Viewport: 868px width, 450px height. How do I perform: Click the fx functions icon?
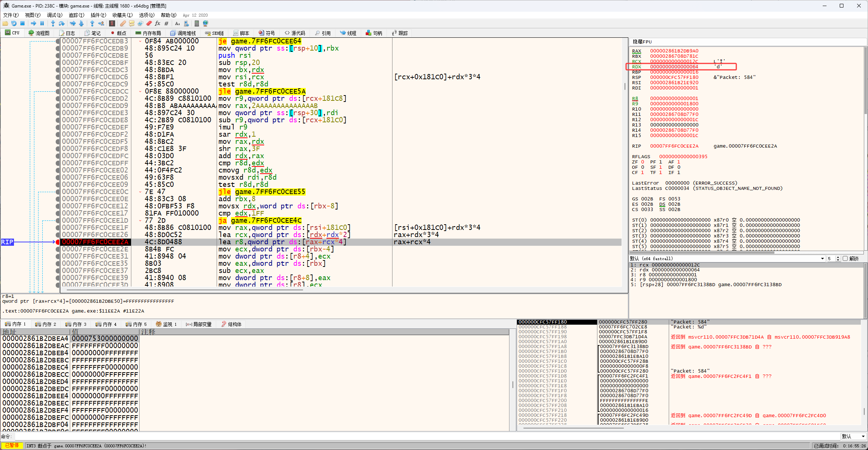tap(158, 23)
